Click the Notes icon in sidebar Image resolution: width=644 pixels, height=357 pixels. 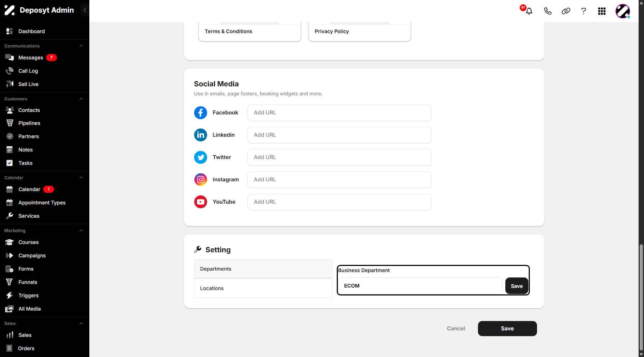point(10,150)
